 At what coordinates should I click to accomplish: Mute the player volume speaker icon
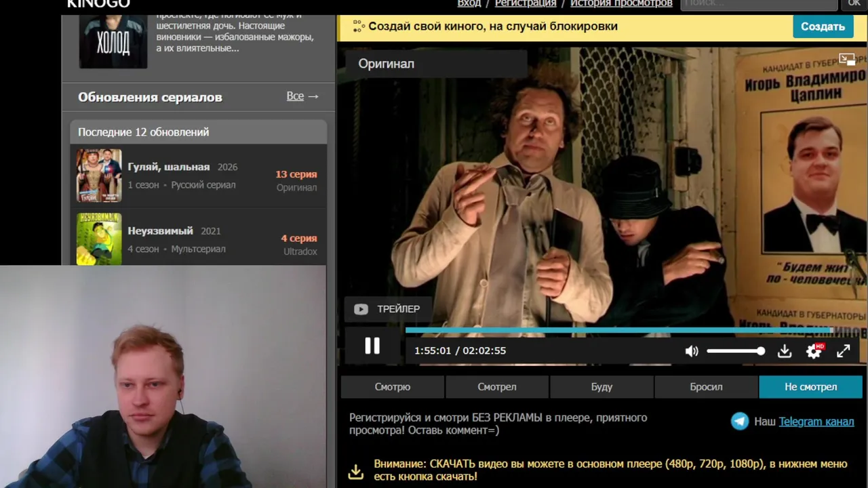coord(692,351)
